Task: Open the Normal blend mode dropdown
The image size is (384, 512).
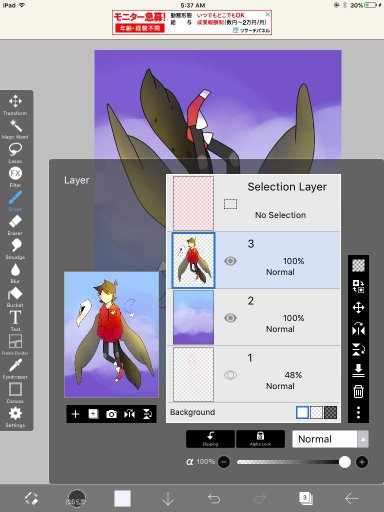Action: (330, 439)
